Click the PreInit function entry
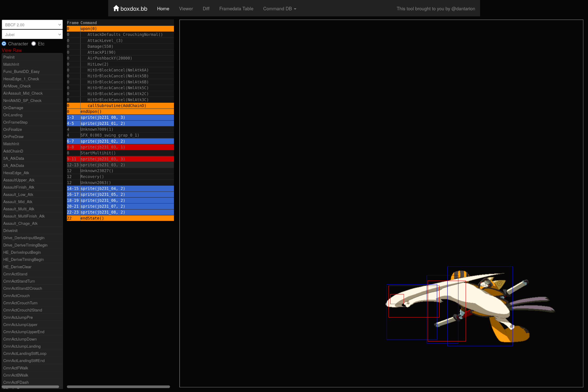The width and height of the screenshot is (588, 392). click(x=9, y=57)
